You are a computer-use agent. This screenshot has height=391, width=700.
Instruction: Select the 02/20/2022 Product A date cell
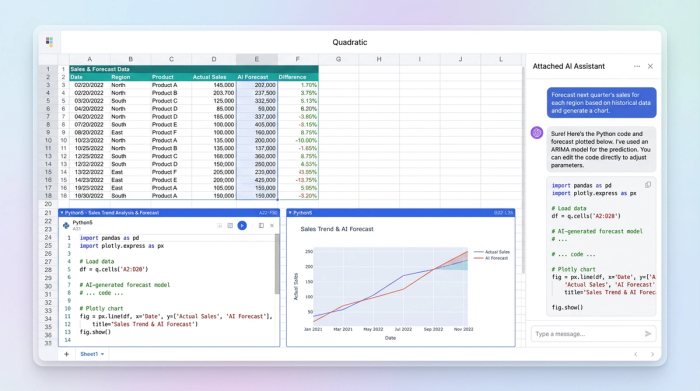coord(90,85)
